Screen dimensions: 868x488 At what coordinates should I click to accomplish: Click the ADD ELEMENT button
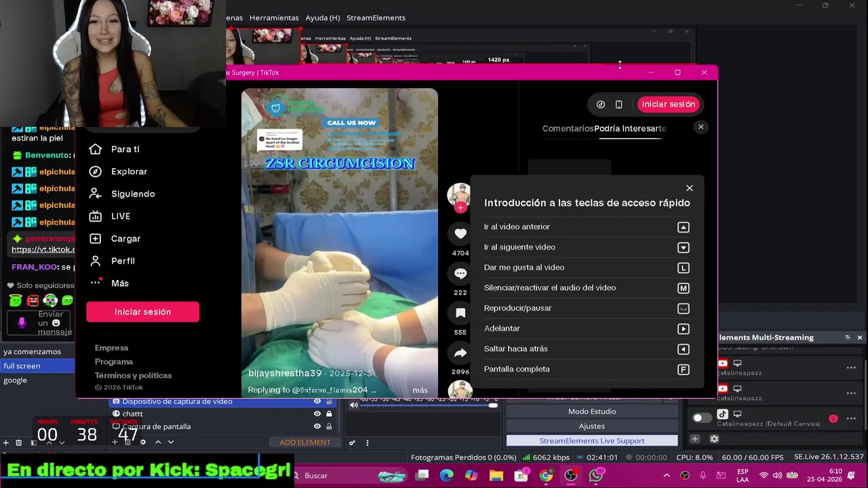pos(305,443)
